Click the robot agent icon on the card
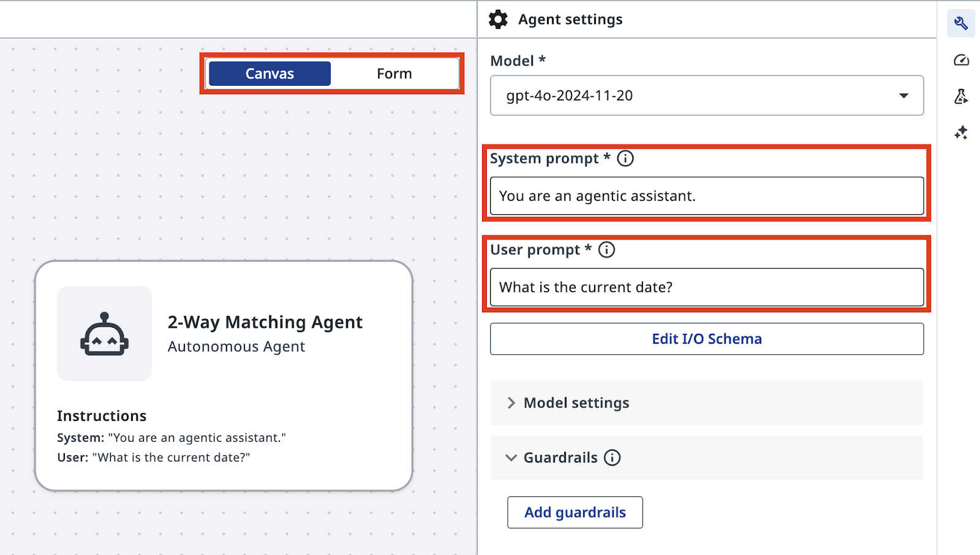This screenshot has height=555, width=980. click(105, 334)
